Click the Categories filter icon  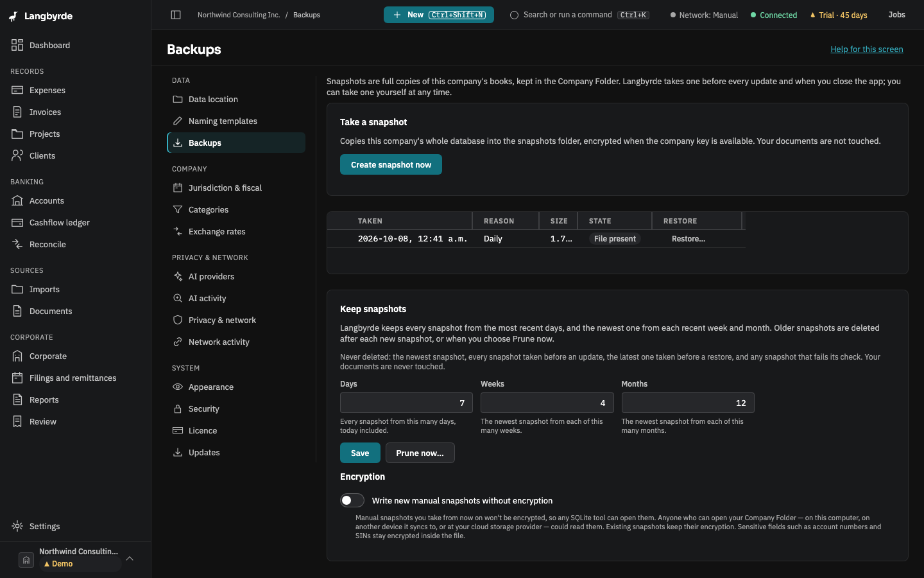click(178, 209)
